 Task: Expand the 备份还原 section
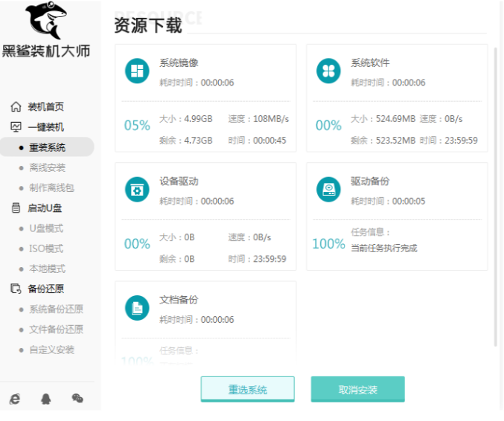45,289
